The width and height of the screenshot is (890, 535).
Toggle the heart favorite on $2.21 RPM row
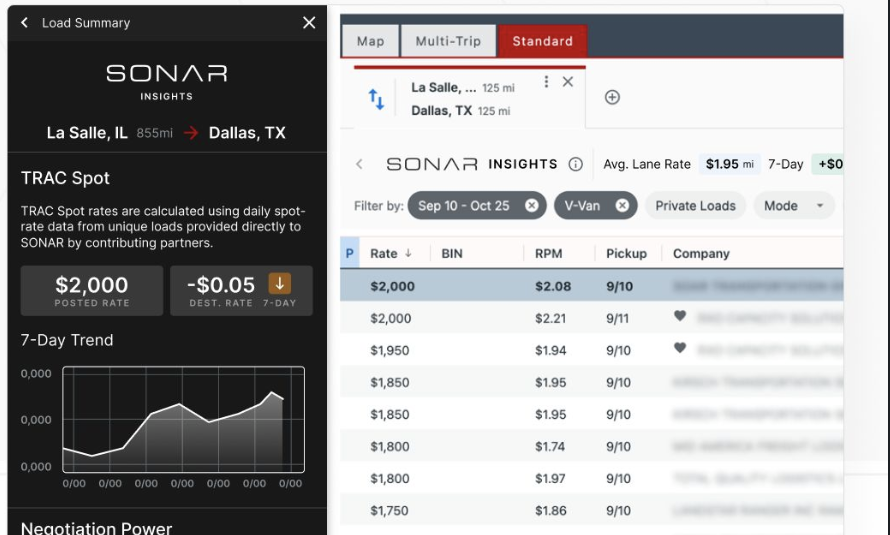point(680,316)
